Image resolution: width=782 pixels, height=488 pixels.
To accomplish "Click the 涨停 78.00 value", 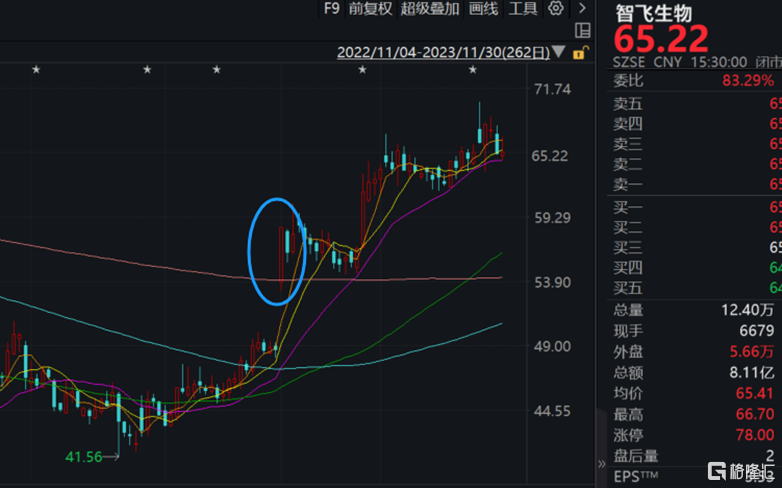I will click(755, 435).
